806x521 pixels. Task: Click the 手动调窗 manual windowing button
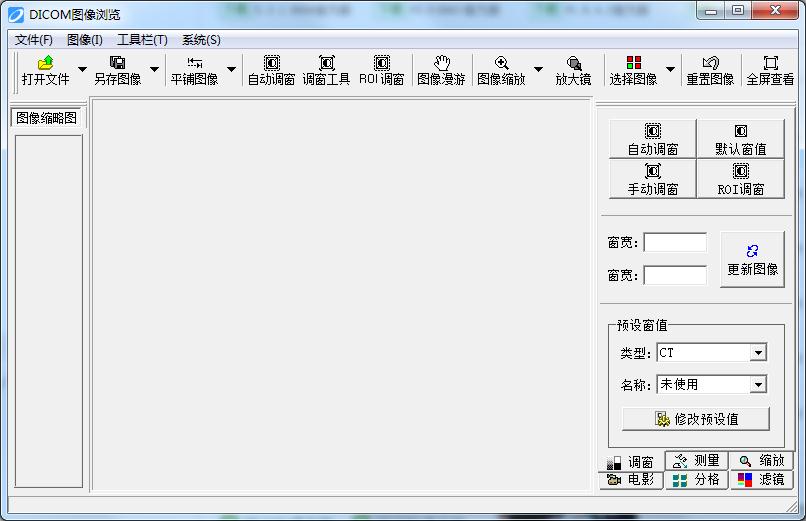point(653,178)
